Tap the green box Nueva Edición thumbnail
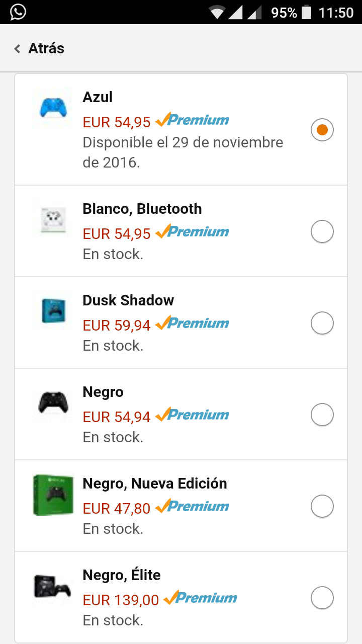 (53, 495)
